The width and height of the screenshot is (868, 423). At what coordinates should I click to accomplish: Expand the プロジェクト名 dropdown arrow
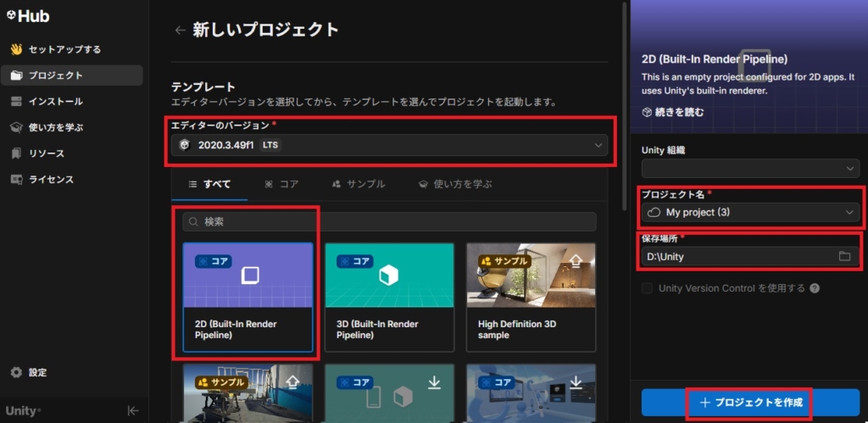click(x=849, y=212)
